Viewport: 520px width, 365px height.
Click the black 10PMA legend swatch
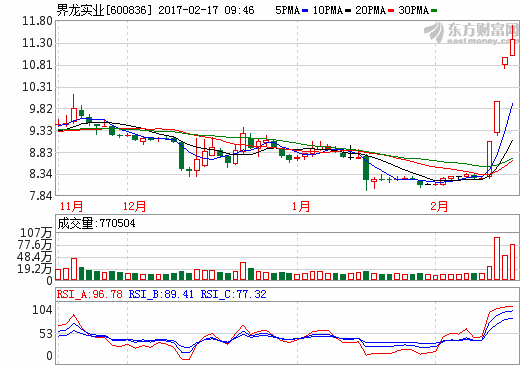pos(348,11)
